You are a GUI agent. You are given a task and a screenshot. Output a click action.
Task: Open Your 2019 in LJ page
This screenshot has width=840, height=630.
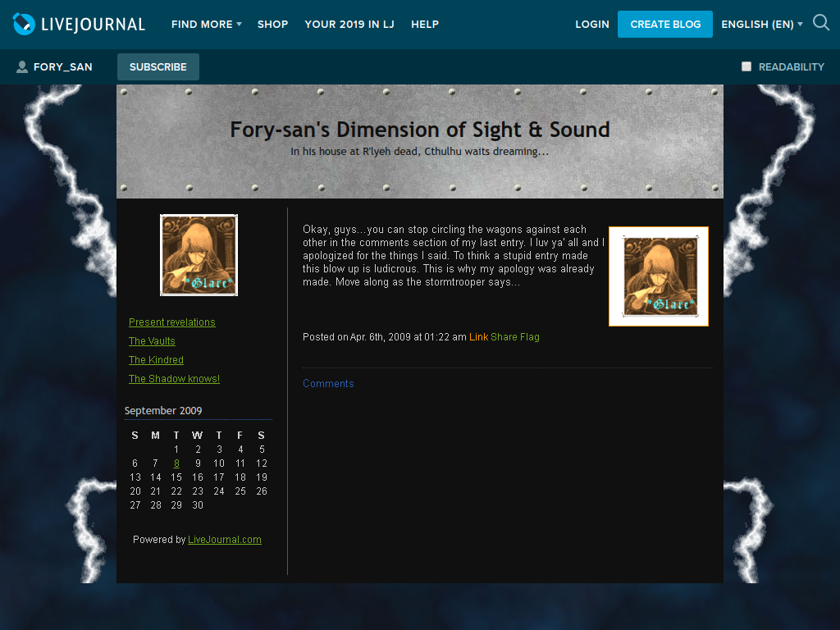tap(349, 24)
